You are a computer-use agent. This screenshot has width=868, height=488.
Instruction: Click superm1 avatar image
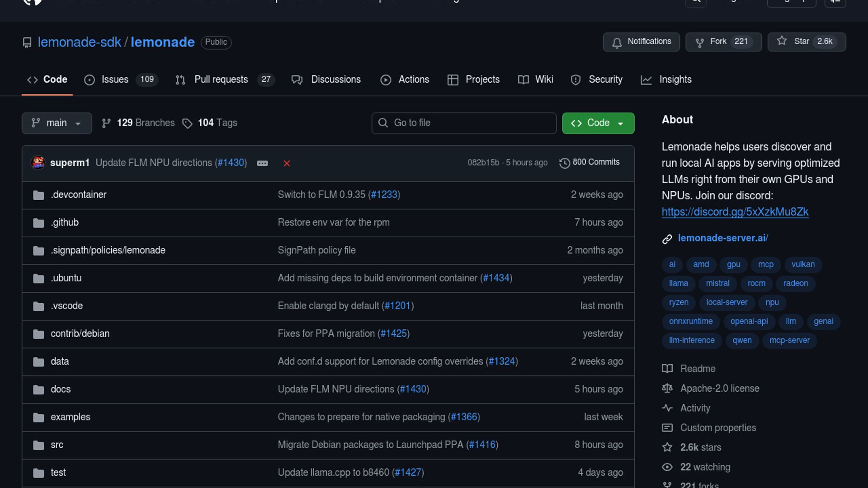38,163
